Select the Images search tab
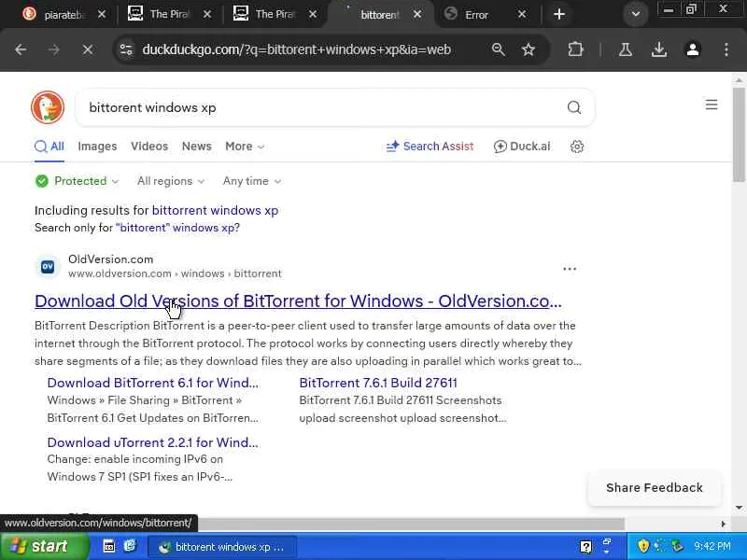Screen dimensions: 747x560 97,147
